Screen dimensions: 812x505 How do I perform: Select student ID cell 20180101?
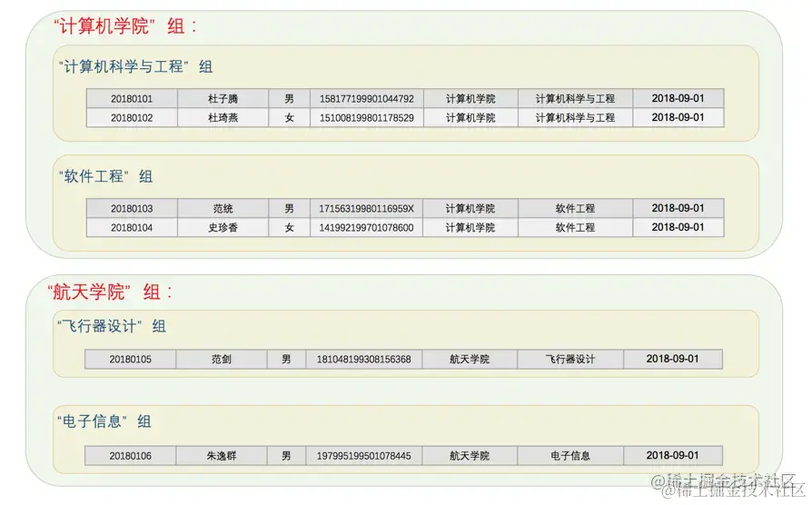click(x=132, y=98)
